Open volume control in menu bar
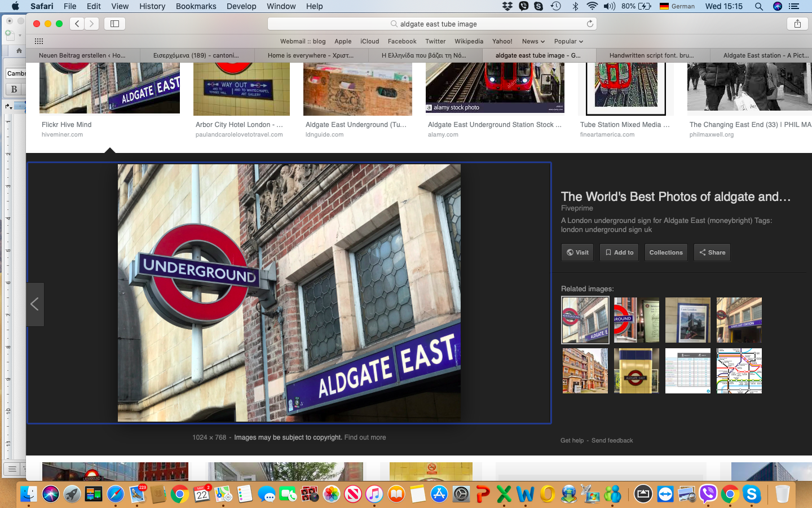Image resolution: width=812 pixels, height=508 pixels. pos(610,6)
